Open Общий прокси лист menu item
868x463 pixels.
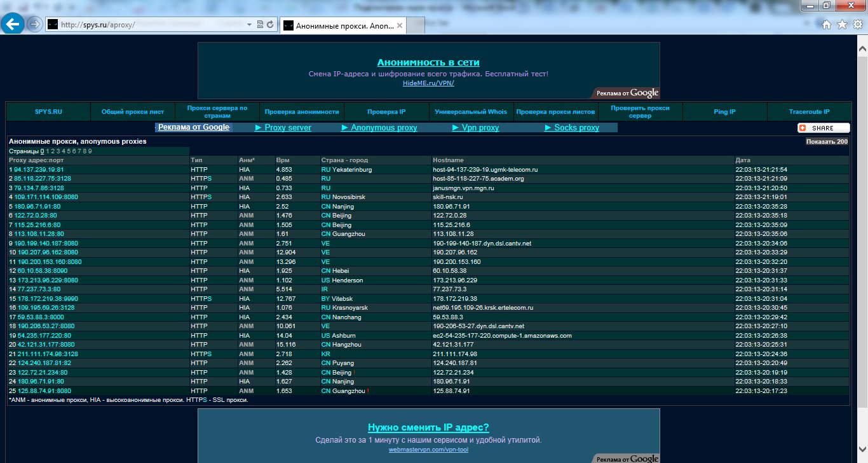pyautogui.click(x=133, y=112)
